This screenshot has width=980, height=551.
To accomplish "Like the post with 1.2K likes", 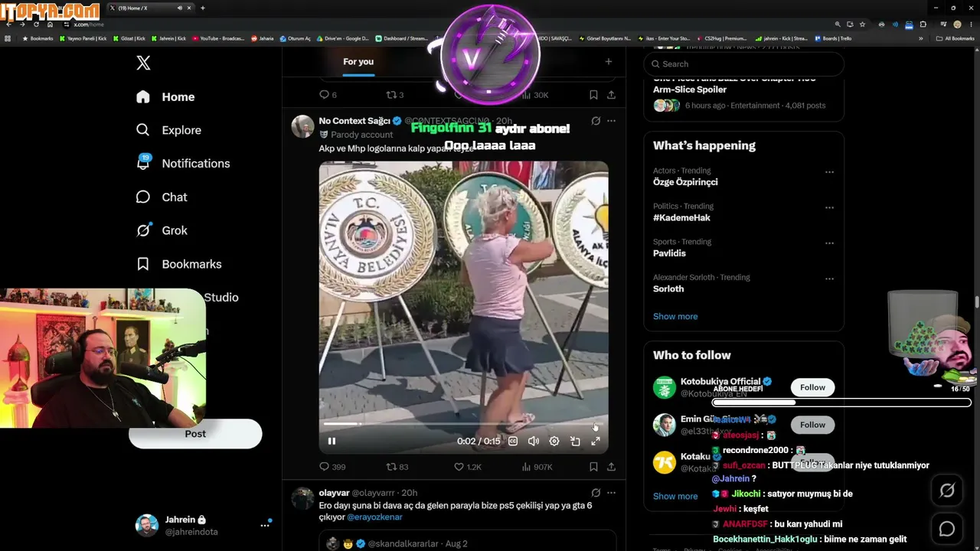I will click(x=468, y=467).
